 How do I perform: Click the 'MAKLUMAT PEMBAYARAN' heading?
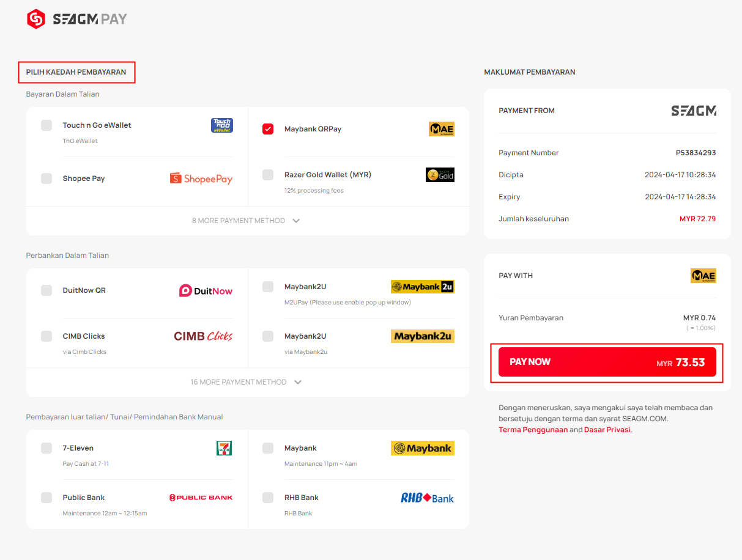530,72
